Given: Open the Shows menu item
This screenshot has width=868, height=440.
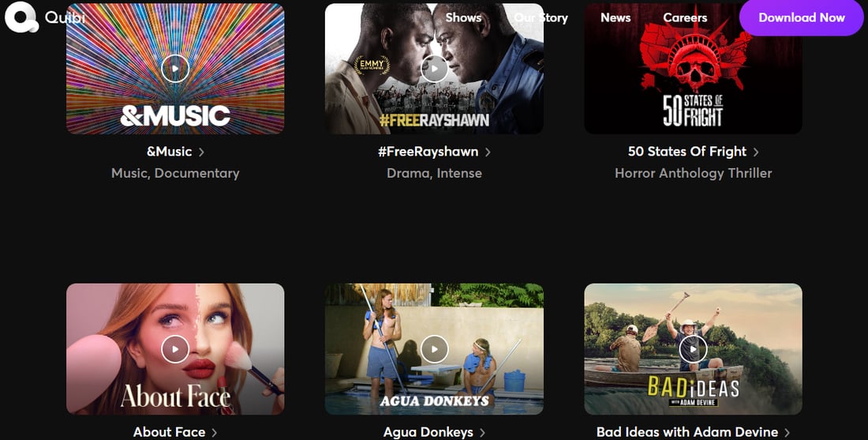Looking at the screenshot, I should 463,17.
